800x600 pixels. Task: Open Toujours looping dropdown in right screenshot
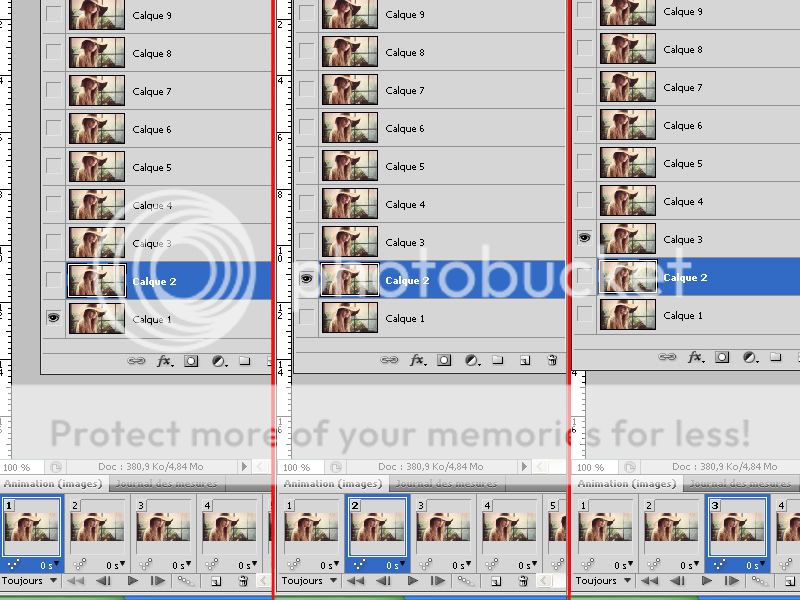point(603,581)
